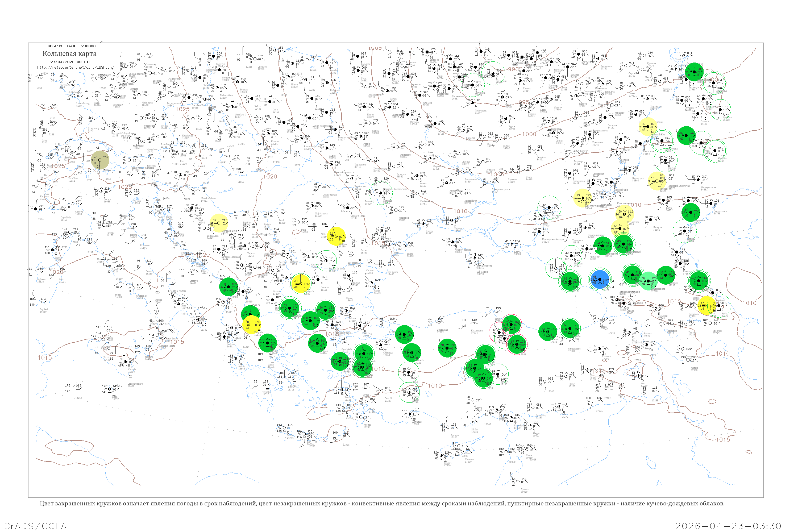Screen dimensions: 798x532
Task: Click the green rain circle at Грозный
Action: tap(665, 275)
